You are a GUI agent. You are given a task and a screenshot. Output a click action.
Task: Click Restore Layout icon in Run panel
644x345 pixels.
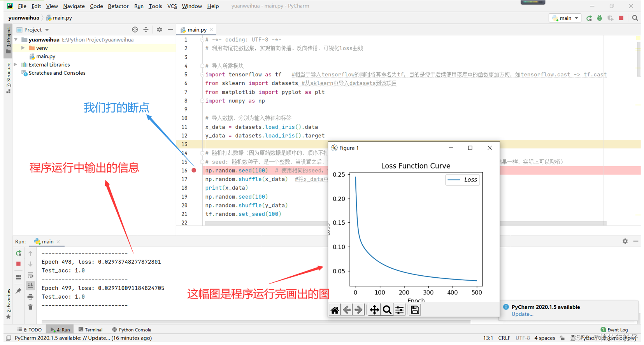click(x=18, y=277)
